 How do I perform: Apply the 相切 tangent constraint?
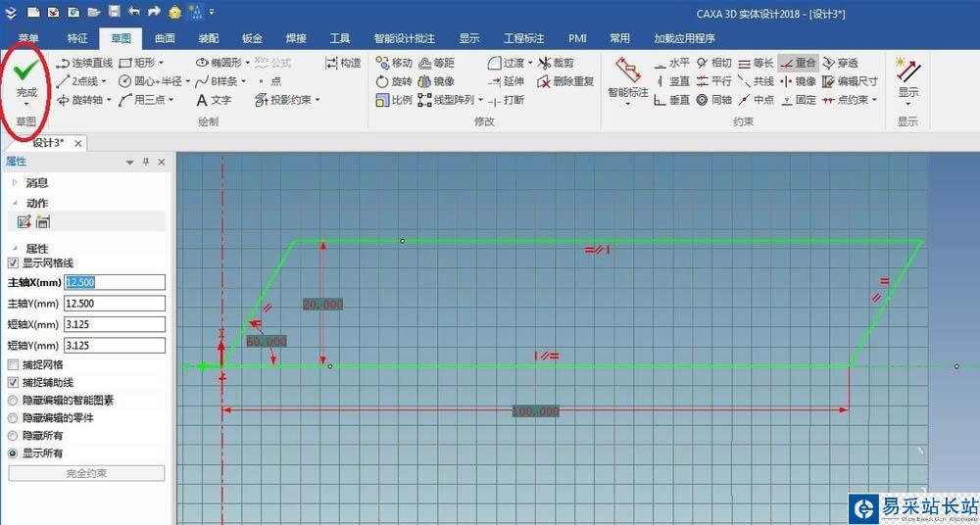(x=713, y=63)
